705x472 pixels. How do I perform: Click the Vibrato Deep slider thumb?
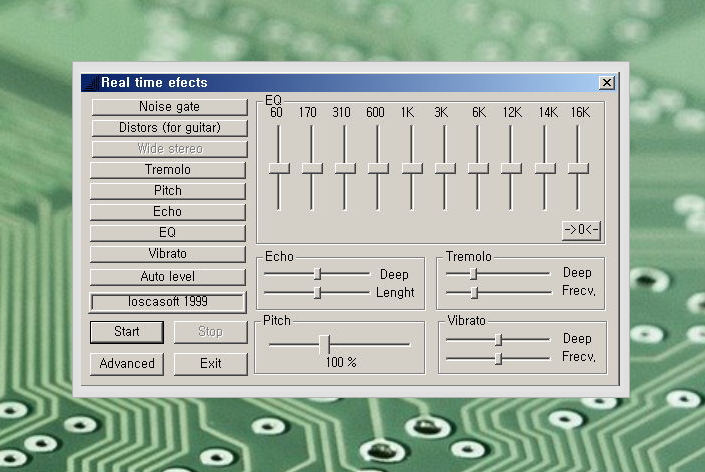coord(498,339)
